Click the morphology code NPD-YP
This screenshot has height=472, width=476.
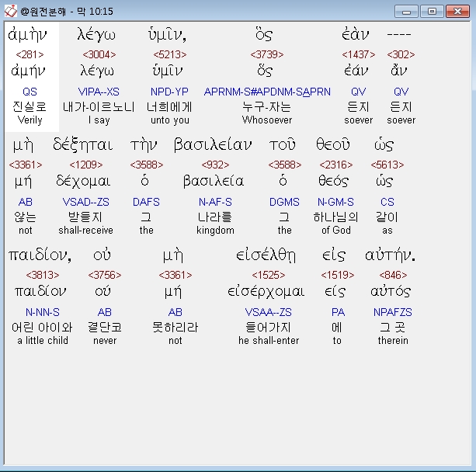coord(169,92)
